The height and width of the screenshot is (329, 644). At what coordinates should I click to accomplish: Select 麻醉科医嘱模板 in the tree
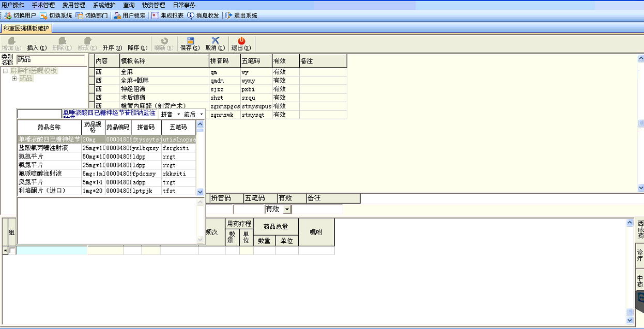[34, 71]
